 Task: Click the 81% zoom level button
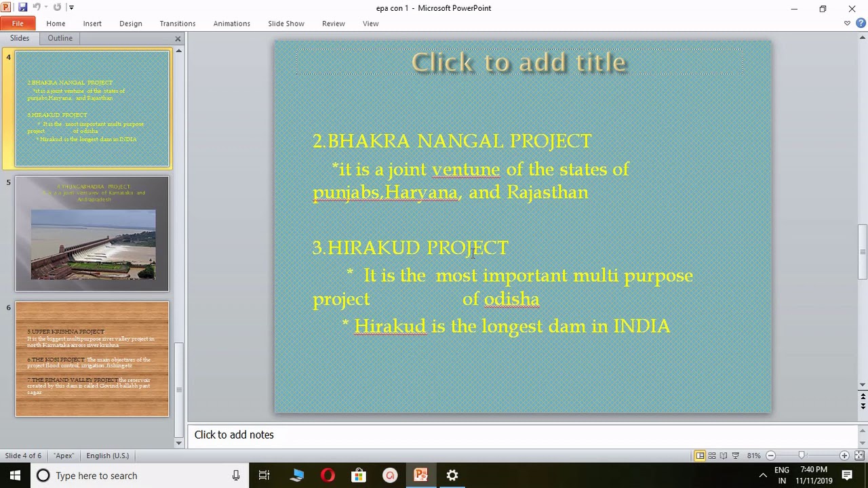pyautogui.click(x=753, y=455)
